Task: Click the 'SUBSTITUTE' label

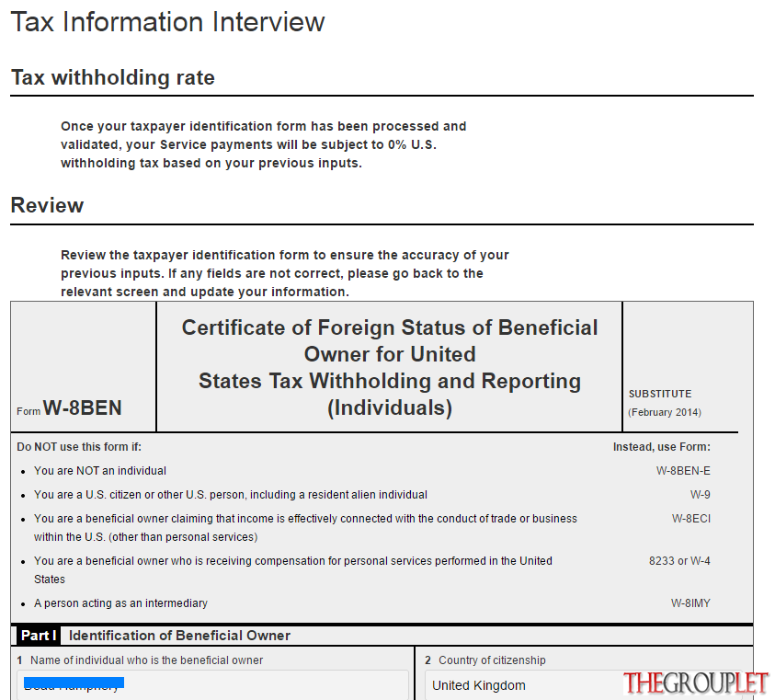Action: click(660, 394)
